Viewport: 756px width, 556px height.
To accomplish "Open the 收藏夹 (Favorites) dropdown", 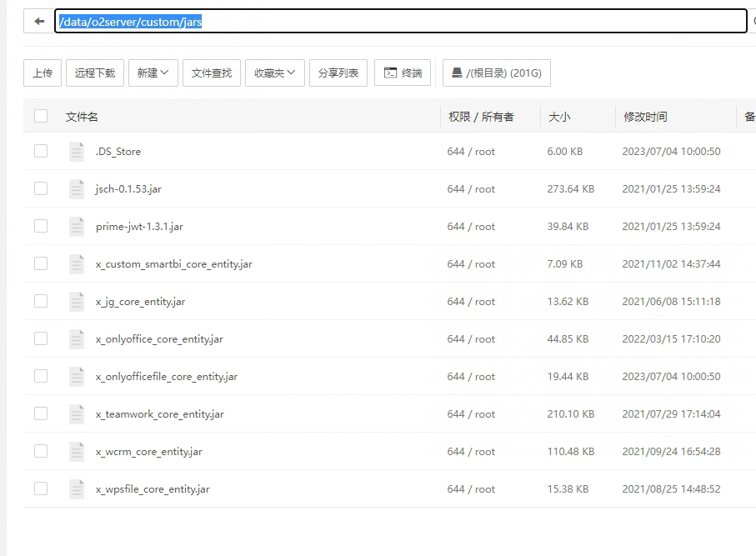I will [274, 73].
